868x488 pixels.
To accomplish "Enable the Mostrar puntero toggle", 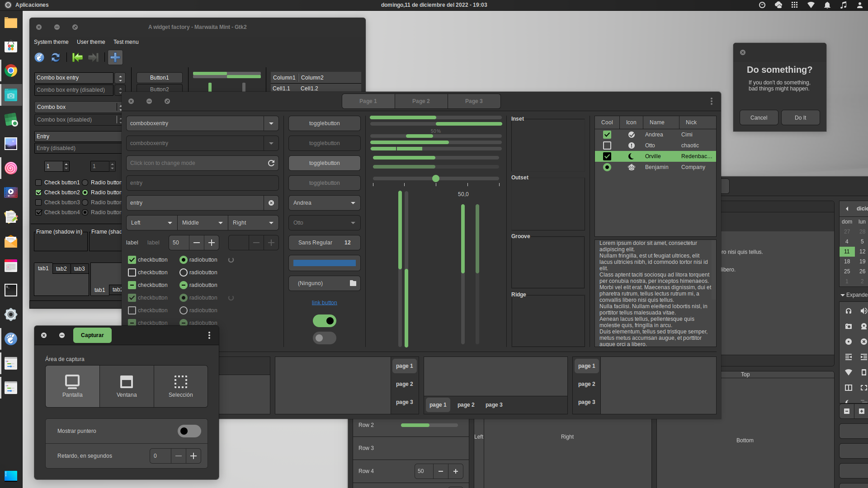I will click(x=189, y=431).
